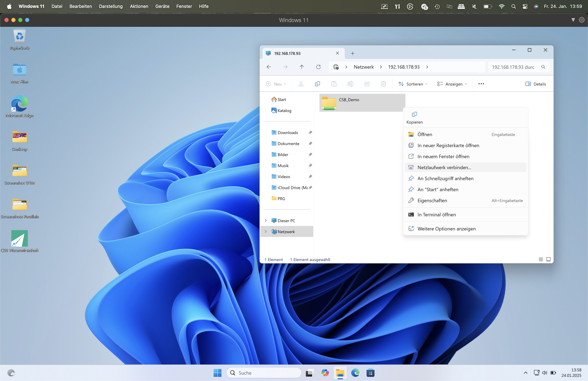588x381 pixels.
Task: Switch to details list view in status bar
Action: click(541, 259)
